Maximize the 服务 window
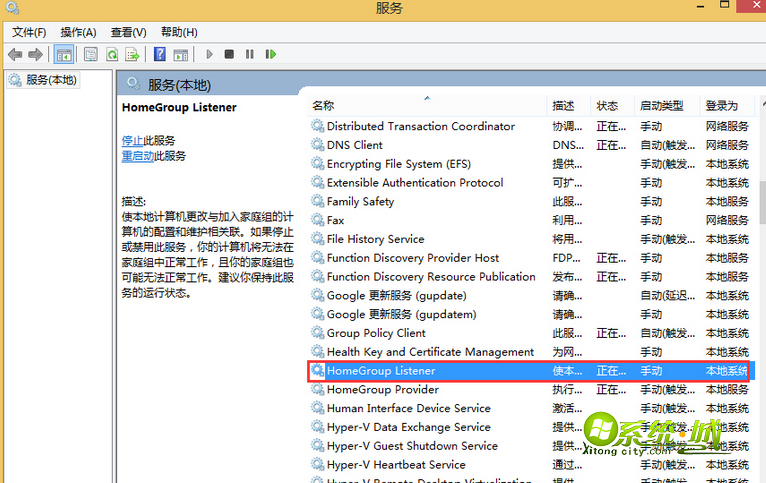 [x=724, y=5]
